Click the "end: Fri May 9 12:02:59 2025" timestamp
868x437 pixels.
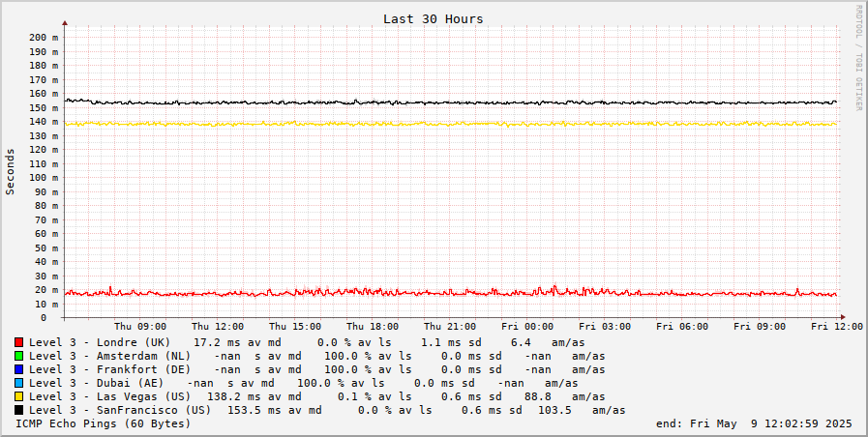pos(754,423)
